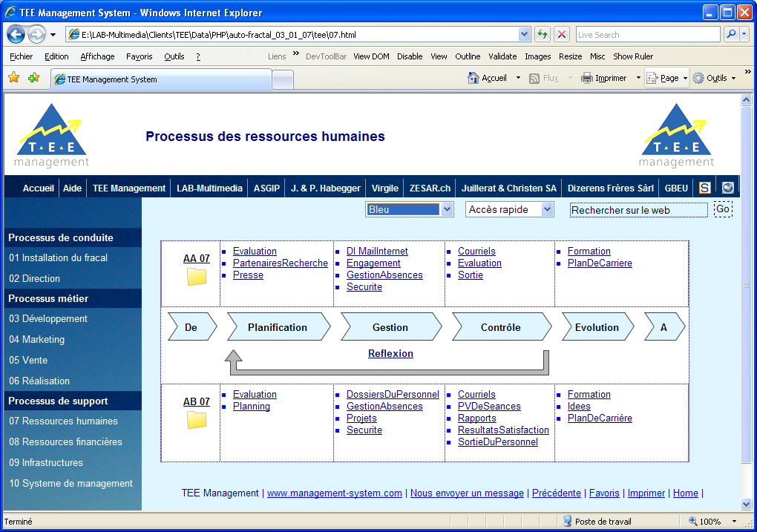Click the page vertical scrollbar down arrow
Screen dimensions: 757x532
746,504
